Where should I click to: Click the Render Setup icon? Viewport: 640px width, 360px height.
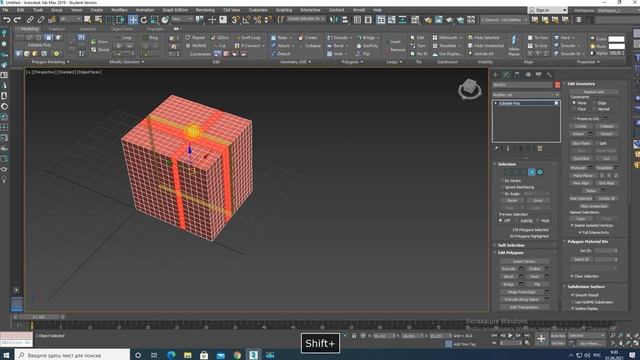tap(428, 20)
